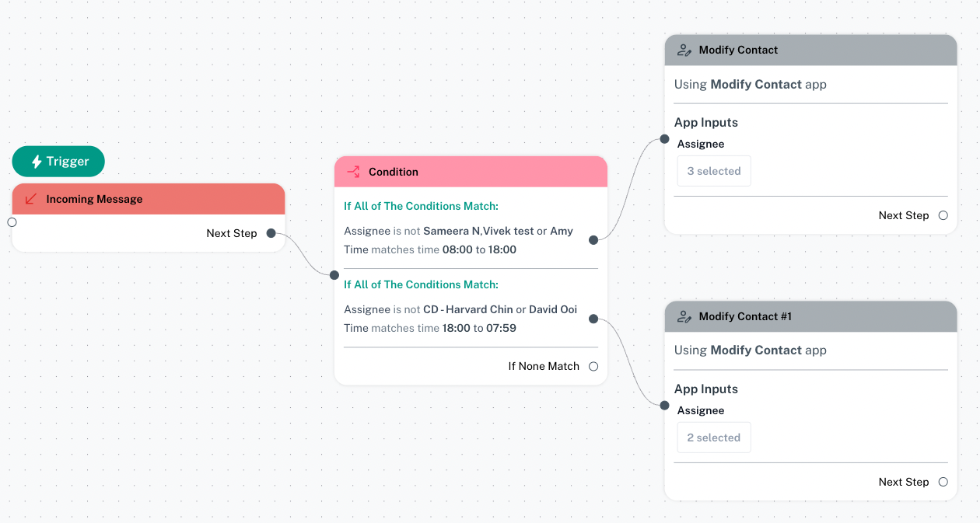Click the first condition's output connector dot

[x=593, y=240]
